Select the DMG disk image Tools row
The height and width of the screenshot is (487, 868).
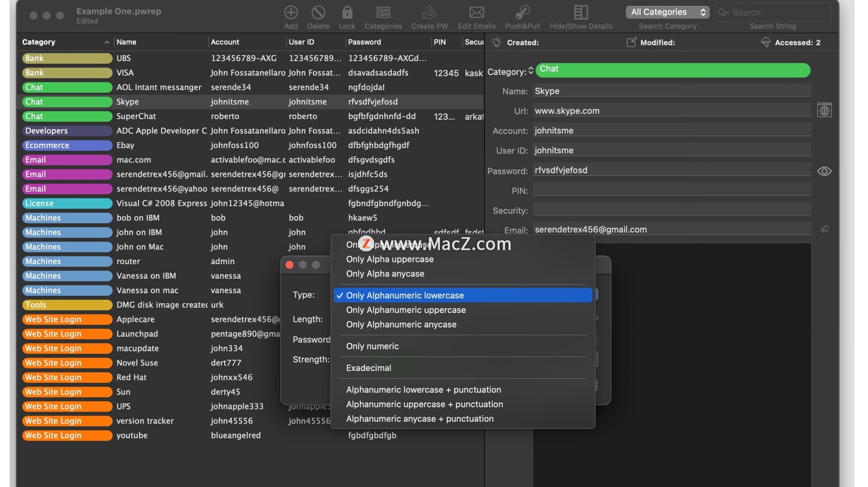(149, 304)
